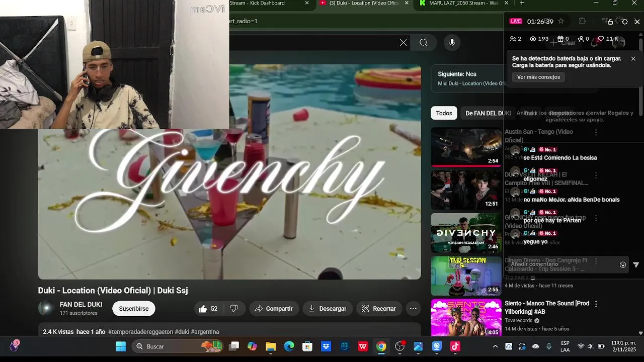Launch File Explorer from the taskbar
Screen dimensions: 644x362
click(271, 346)
